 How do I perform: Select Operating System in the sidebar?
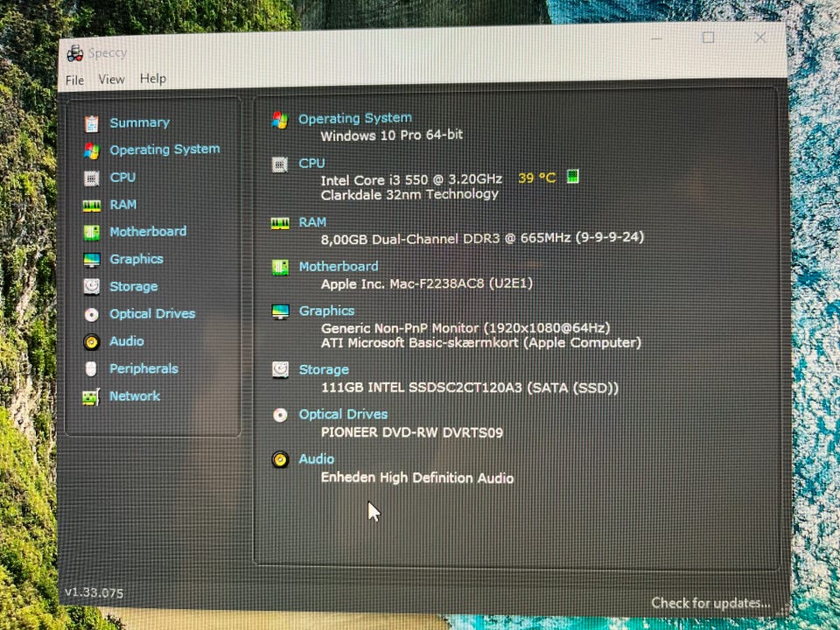click(165, 150)
